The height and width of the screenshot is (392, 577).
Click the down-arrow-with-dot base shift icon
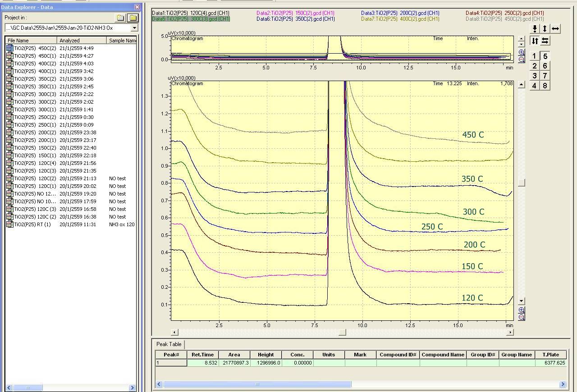tap(535, 29)
